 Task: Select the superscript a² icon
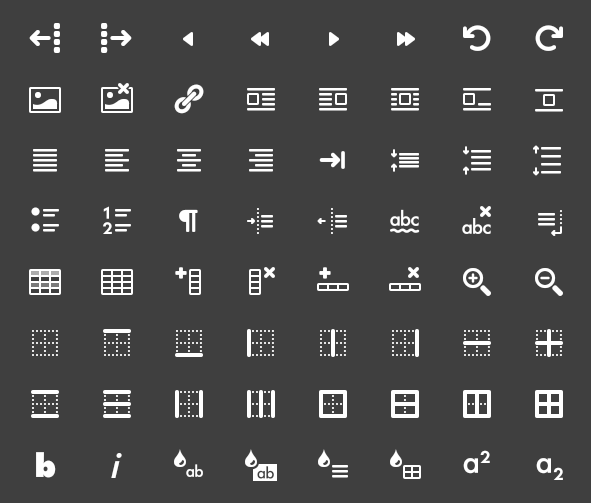click(477, 463)
